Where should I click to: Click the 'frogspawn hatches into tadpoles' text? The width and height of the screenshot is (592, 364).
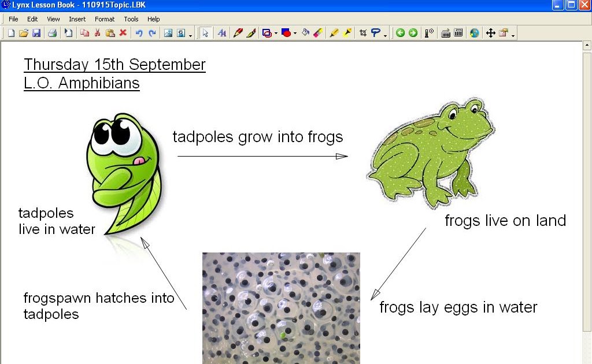(x=99, y=306)
